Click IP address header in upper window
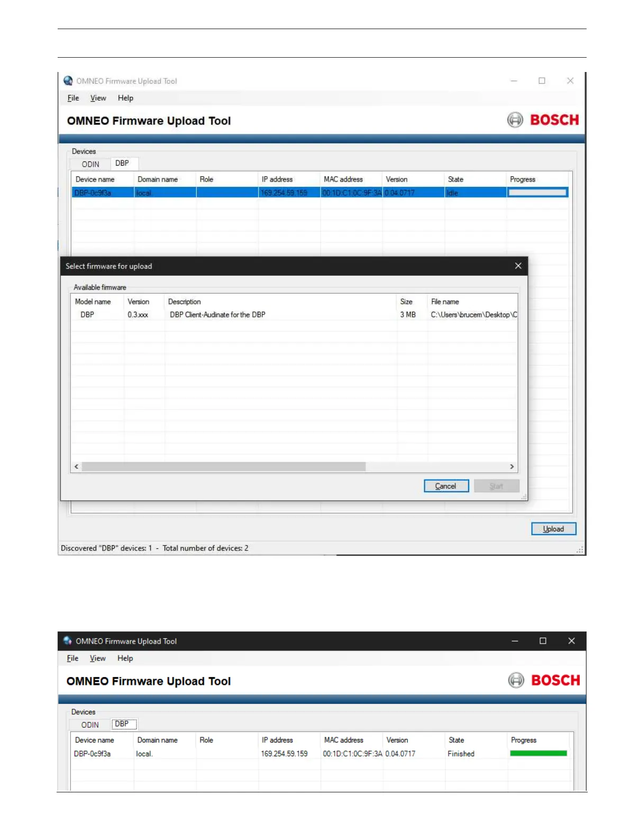This screenshot has width=630, height=840. (277, 179)
